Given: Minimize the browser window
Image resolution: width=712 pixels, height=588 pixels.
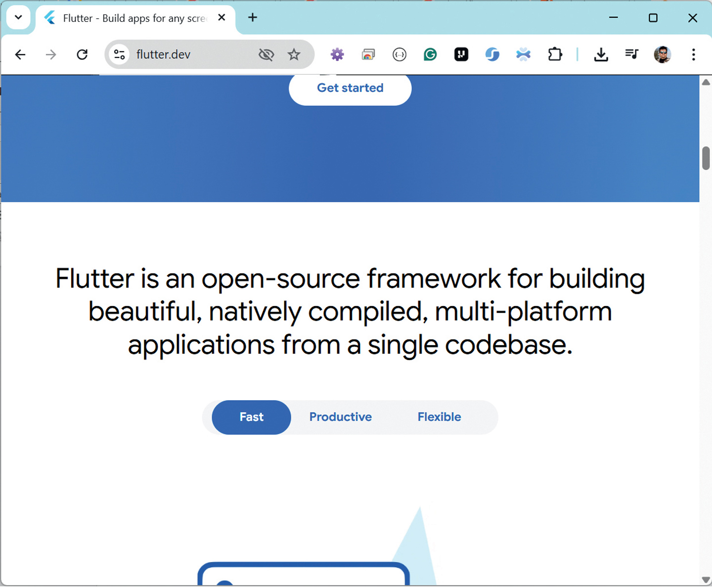Looking at the screenshot, I should coord(614,18).
